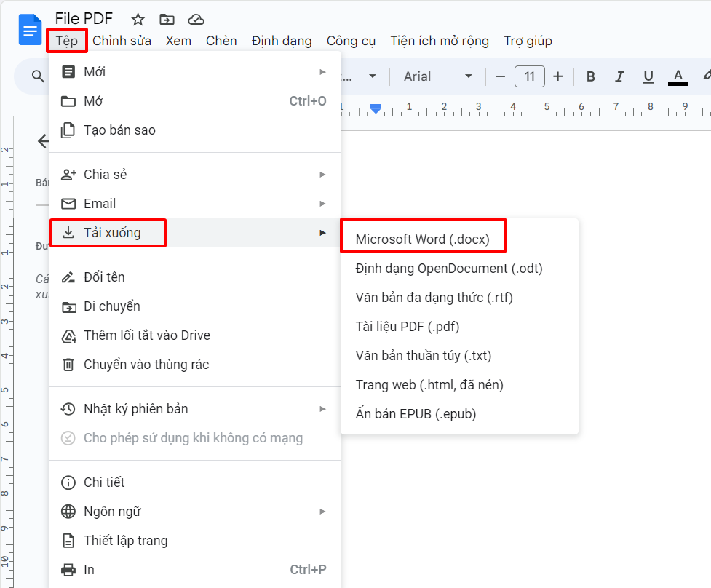Click the cloud document status icon
This screenshot has height=588, width=711.
[195, 19]
